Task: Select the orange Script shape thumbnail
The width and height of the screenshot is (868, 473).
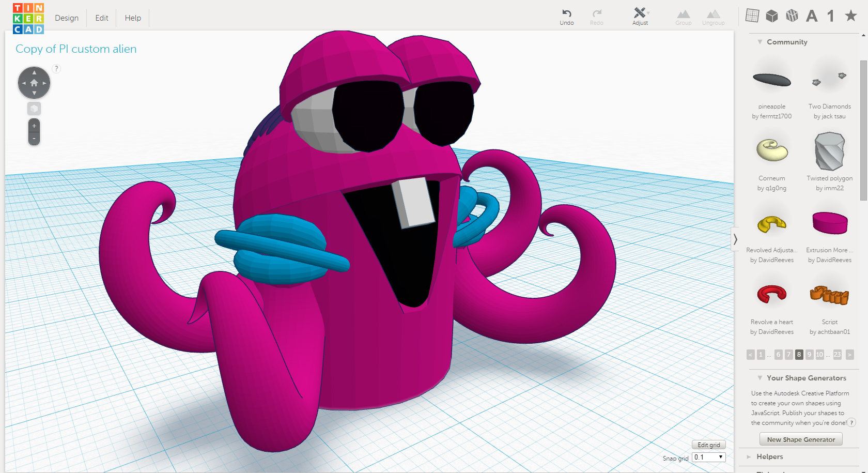Action: 830,295
